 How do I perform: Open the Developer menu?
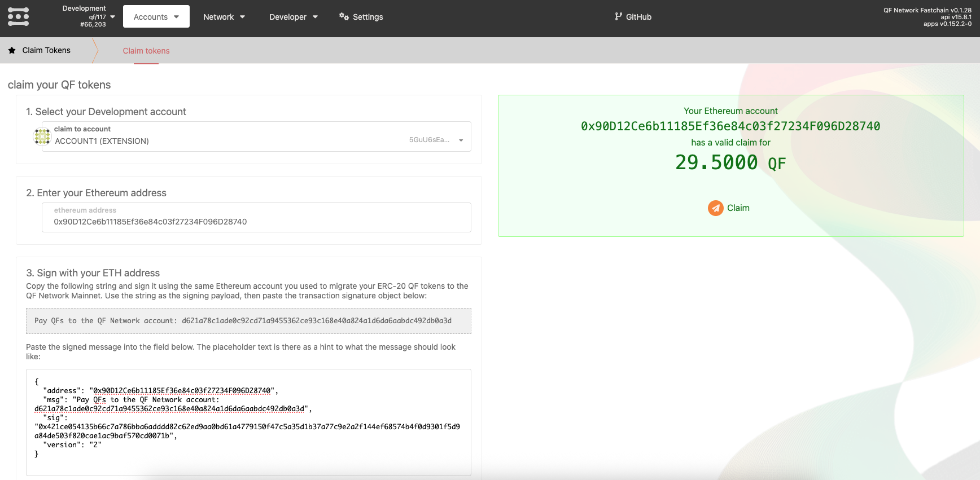tap(293, 17)
